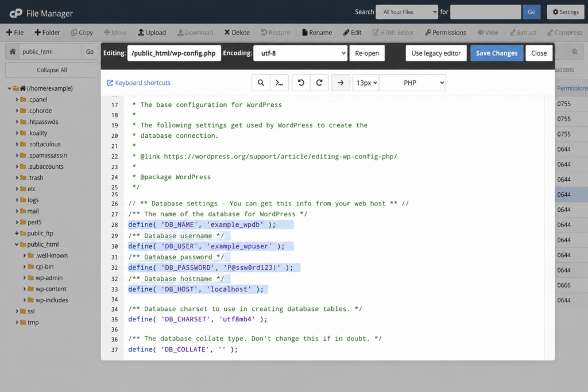Click Extract in the toolbar

pyautogui.click(x=523, y=33)
